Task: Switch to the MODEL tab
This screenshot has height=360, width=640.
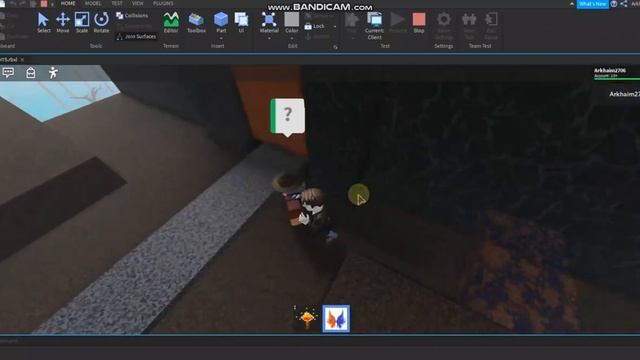Action: 93,3
